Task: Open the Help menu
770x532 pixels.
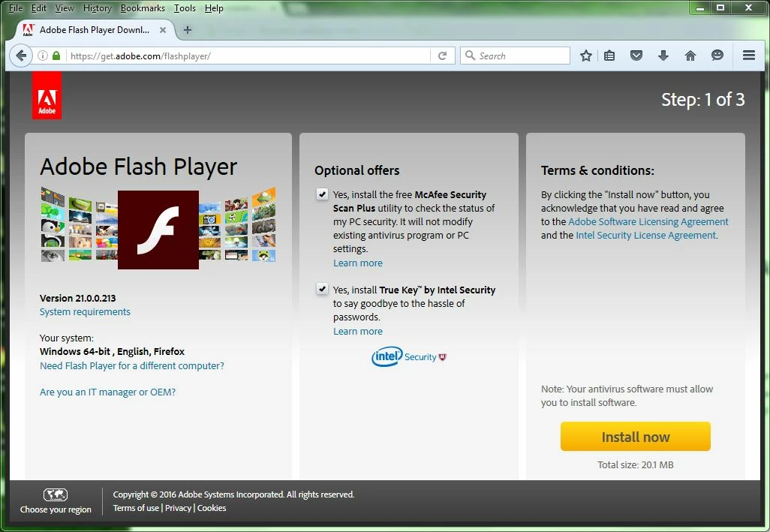Action: [214, 8]
